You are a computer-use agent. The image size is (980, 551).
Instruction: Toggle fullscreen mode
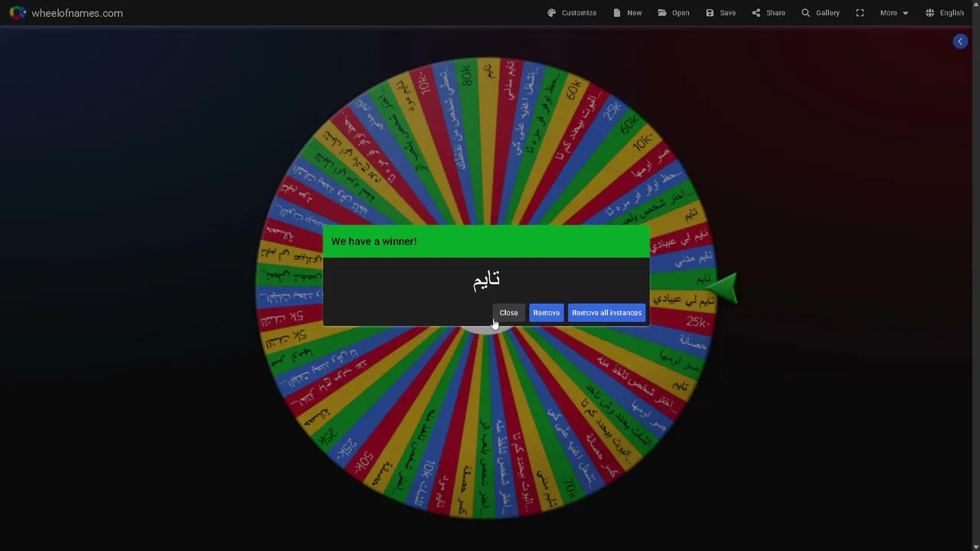tap(860, 13)
